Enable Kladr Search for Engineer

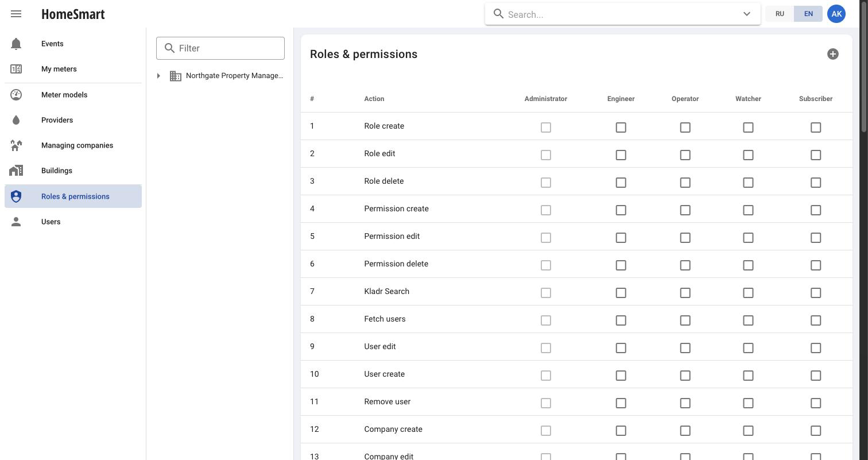coord(621,293)
